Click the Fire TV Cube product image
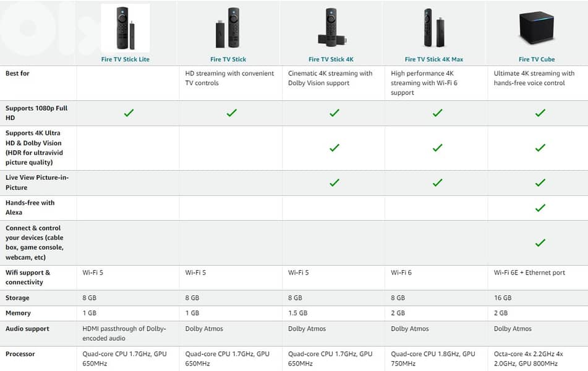 click(x=536, y=28)
